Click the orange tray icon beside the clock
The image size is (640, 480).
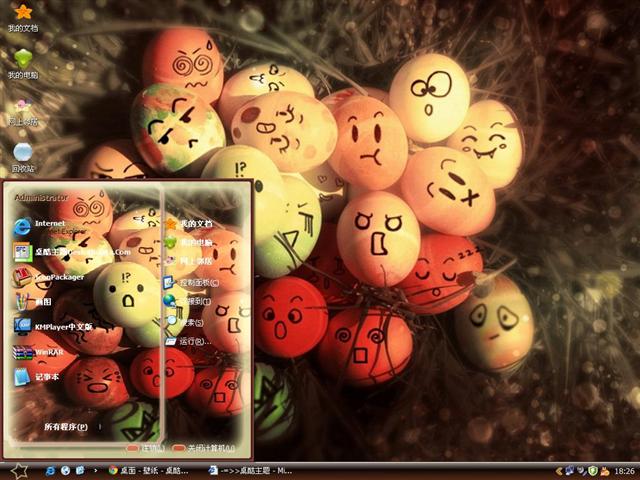click(605, 471)
